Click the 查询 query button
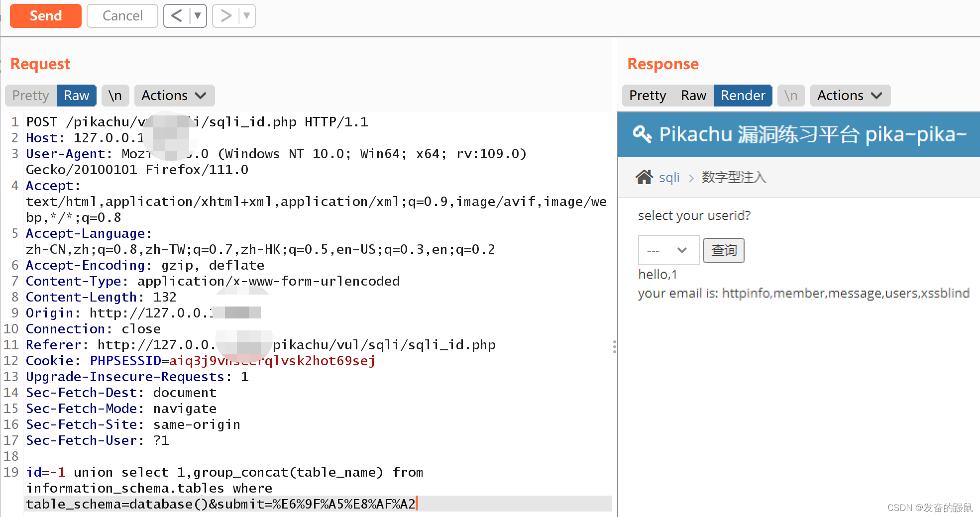Viewport: 980px width, 517px height. 723,250
